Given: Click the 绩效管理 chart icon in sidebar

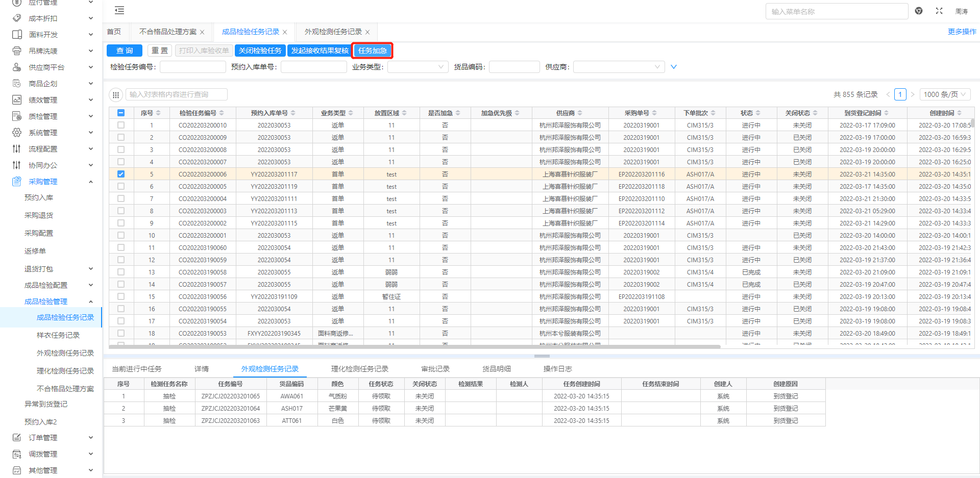Looking at the screenshot, I should [17, 100].
